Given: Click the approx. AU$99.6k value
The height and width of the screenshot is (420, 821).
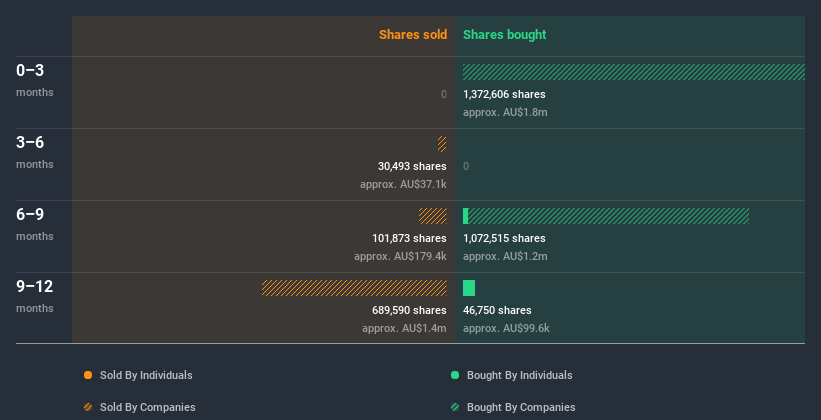Looking at the screenshot, I should click(x=506, y=328).
